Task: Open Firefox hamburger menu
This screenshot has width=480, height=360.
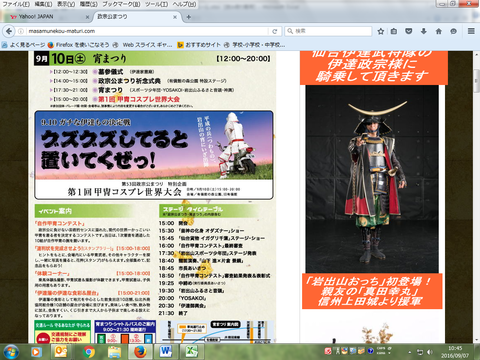Action: (471, 31)
